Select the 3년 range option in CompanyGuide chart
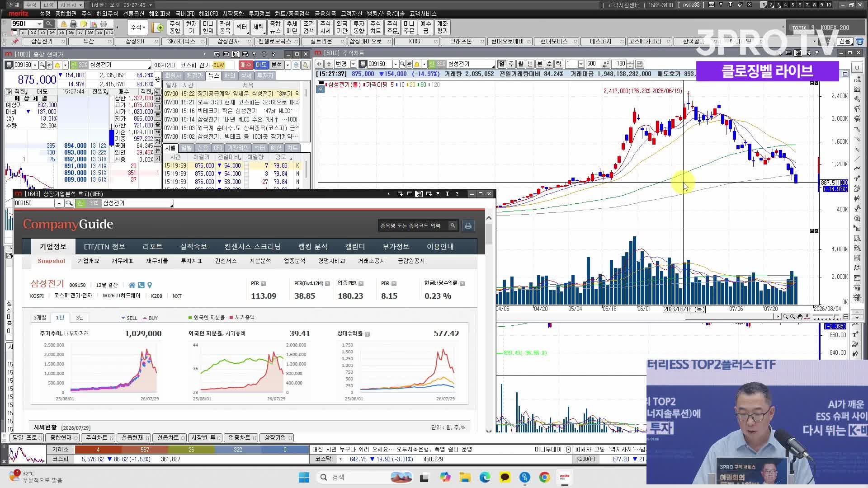 pyautogui.click(x=80, y=318)
